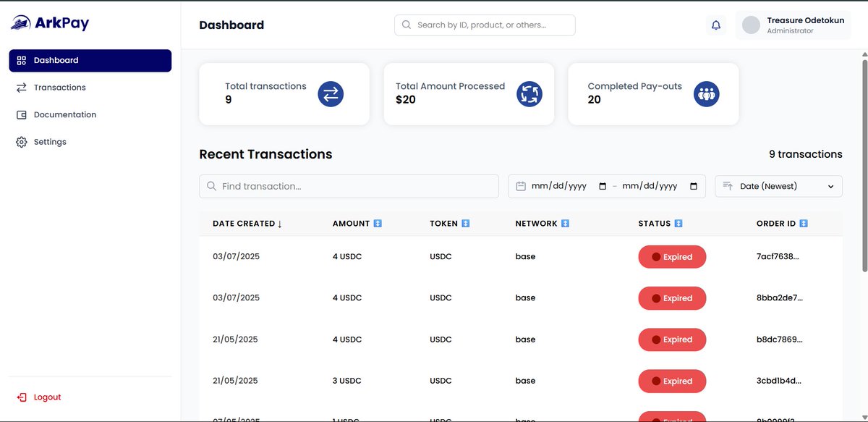Click the sort icon beside Date (Newest)
The image size is (868, 422).
728,186
